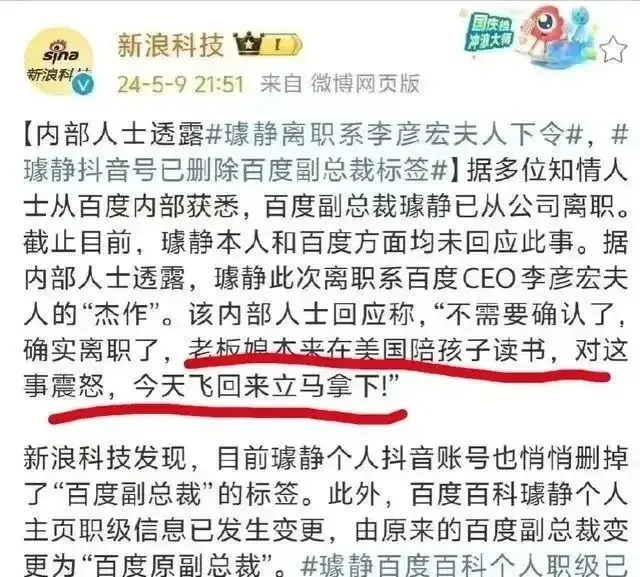640x577 pixels.
Task: Open the 国庆档冲浪大师 badge
Action: (x=489, y=32)
